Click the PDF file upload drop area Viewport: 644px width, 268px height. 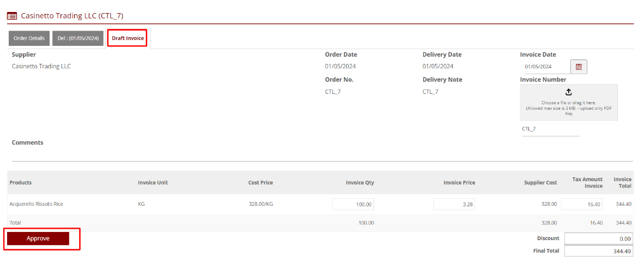click(x=569, y=104)
